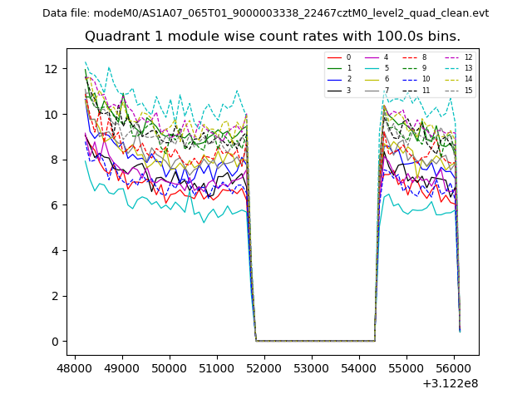This screenshot has width=532, height=399.
Task: Pick the black module 3 legend line
Action: coord(332,90)
